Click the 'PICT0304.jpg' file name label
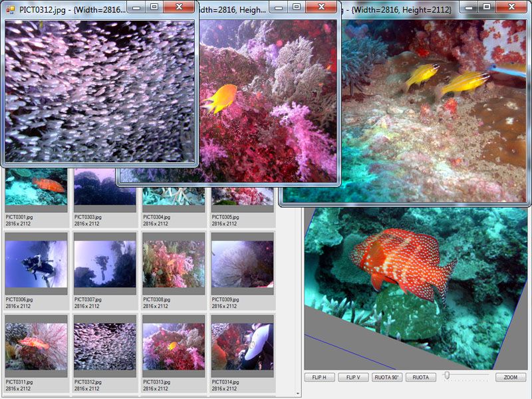This screenshot has height=399, width=532. pos(157,217)
